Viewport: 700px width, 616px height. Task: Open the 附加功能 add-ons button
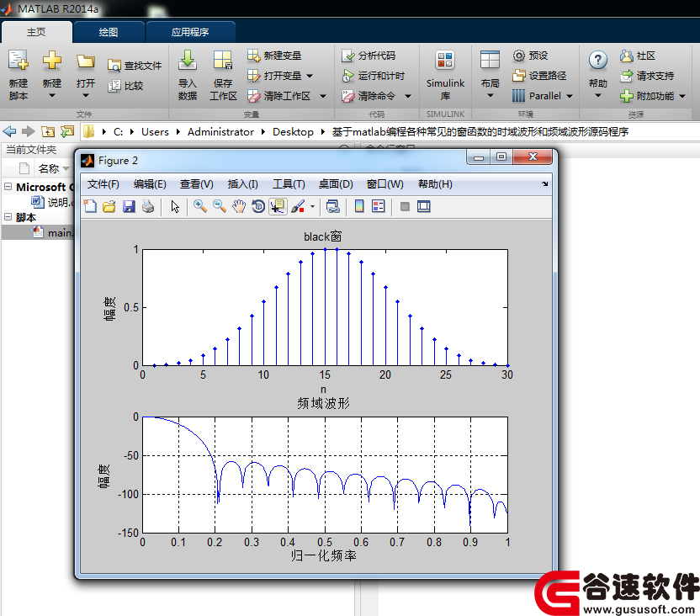(653, 96)
